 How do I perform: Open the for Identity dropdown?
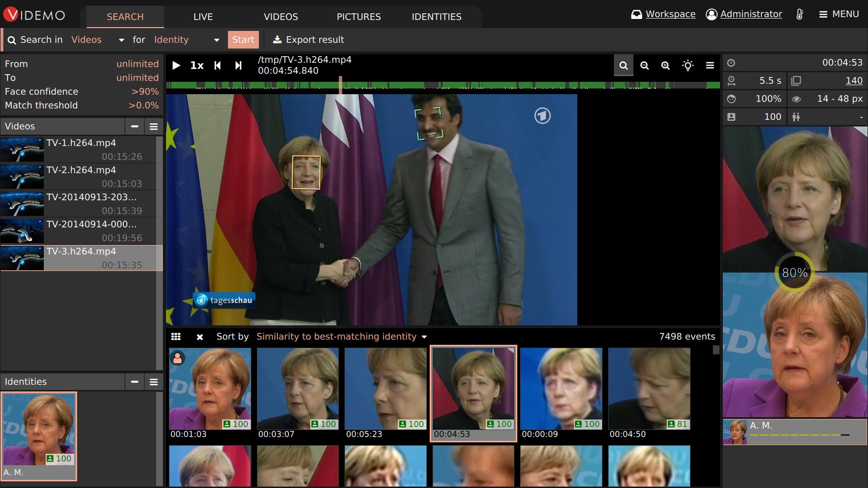click(187, 40)
